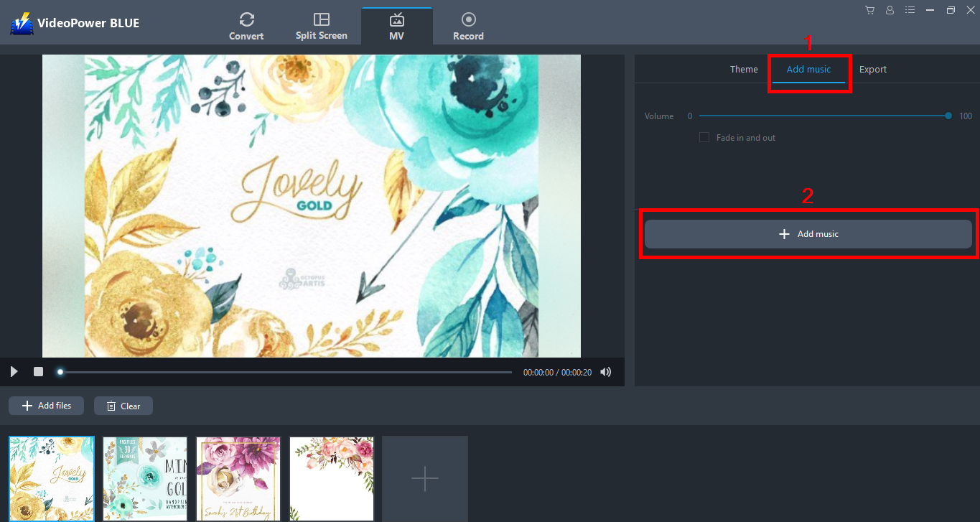Switch to the Theme tab
This screenshot has height=522, width=980.
pos(744,70)
